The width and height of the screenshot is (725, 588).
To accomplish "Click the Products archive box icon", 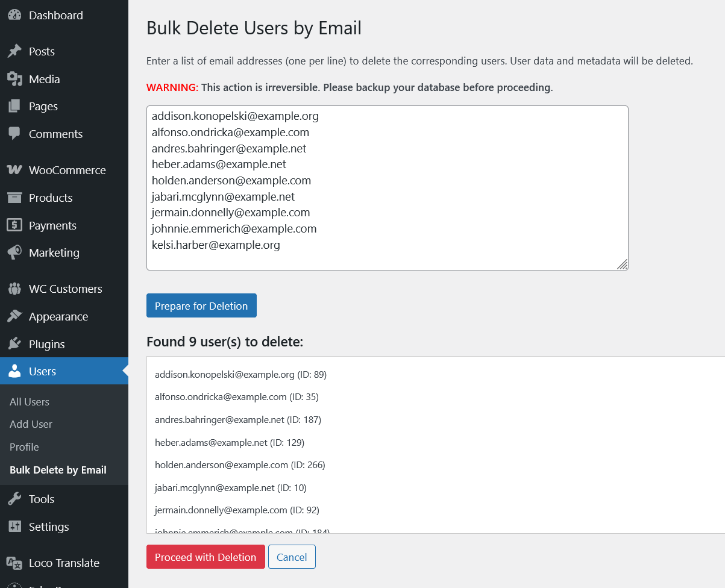I will (14, 198).
